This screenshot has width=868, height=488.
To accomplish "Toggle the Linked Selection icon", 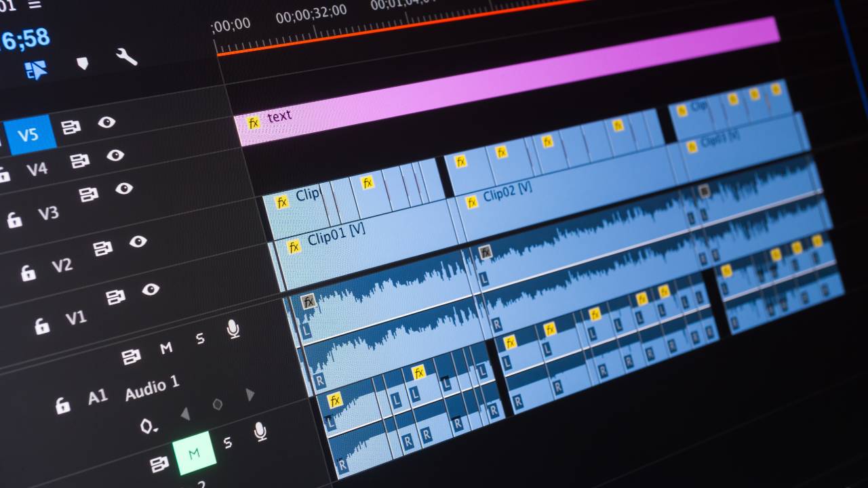I will [36, 70].
